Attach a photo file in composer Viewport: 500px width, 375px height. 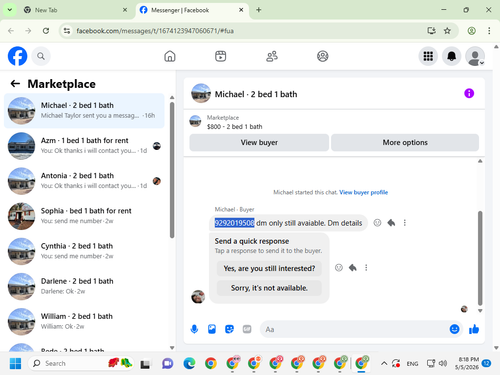coord(212,329)
